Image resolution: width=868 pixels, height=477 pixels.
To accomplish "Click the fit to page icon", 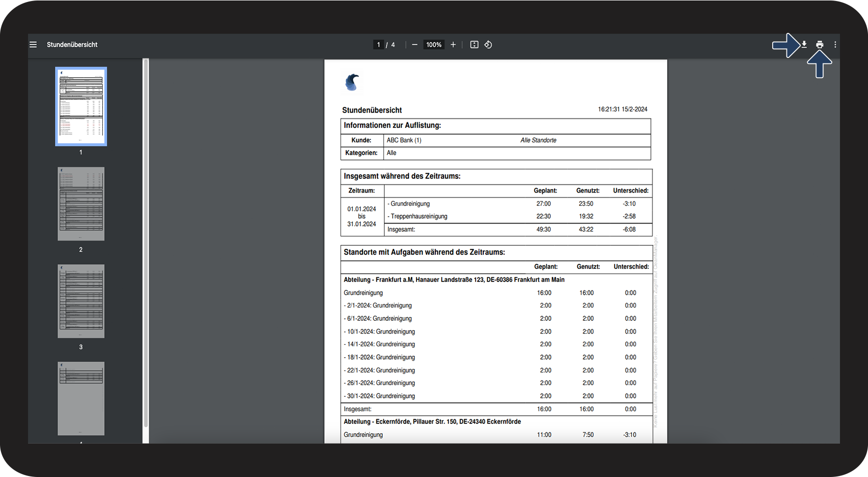I will coord(474,45).
